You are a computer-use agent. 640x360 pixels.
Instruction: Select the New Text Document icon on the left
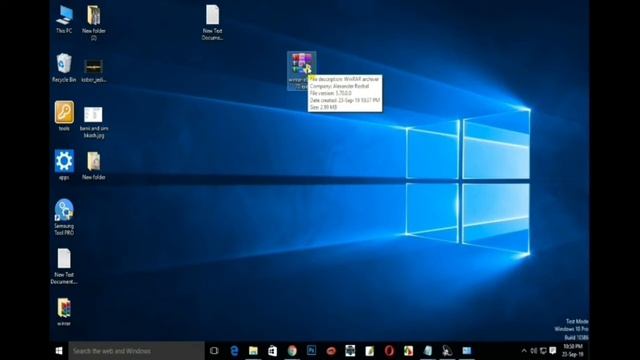point(64,266)
